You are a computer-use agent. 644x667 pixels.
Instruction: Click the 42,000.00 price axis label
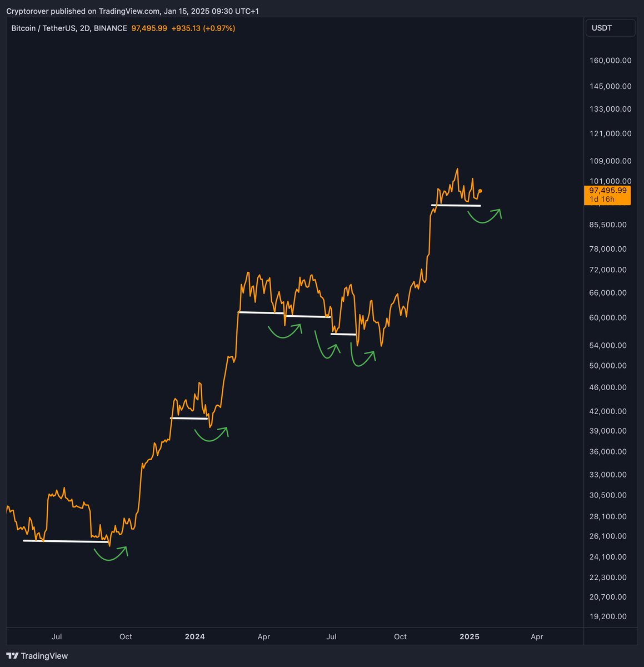tap(608, 411)
